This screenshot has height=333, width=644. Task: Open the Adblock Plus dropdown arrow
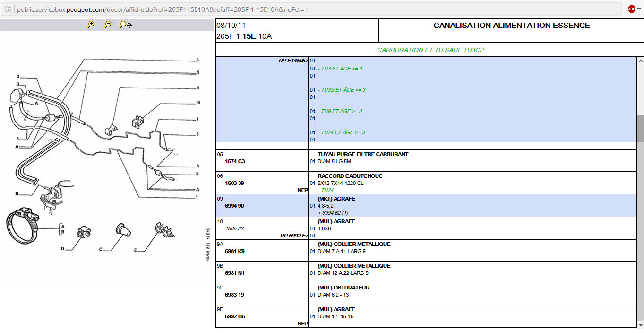pyautogui.click(x=639, y=9)
